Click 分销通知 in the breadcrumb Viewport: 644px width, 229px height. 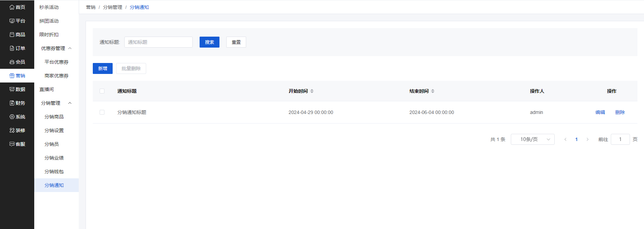click(139, 7)
